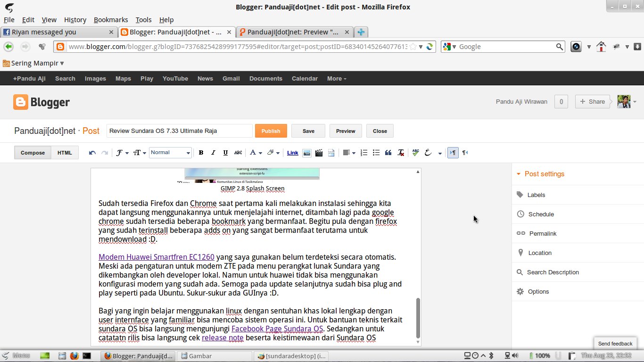The width and height of the screenshot is (644, 362).
Task: Preview the blog post
Action: point(346,131)
